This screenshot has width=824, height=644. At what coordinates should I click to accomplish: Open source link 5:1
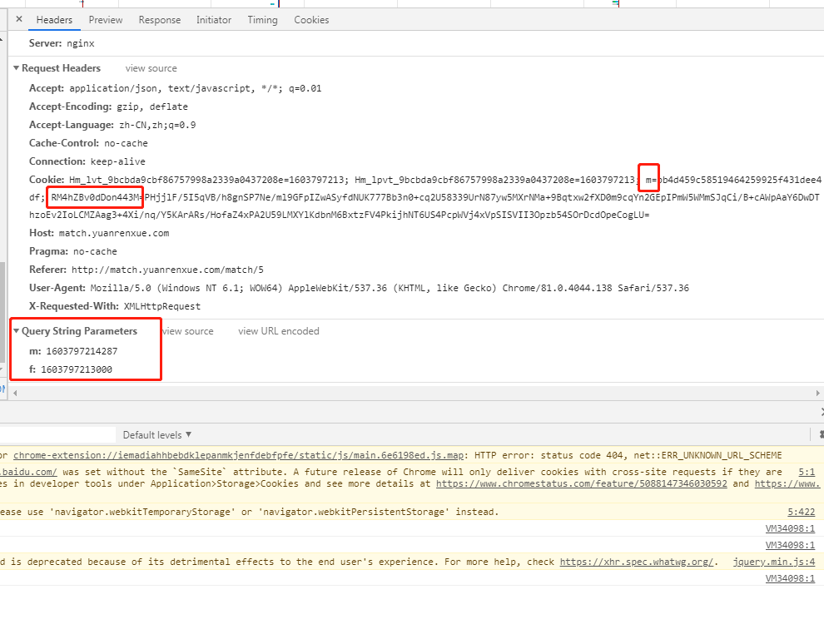[807, 472]
